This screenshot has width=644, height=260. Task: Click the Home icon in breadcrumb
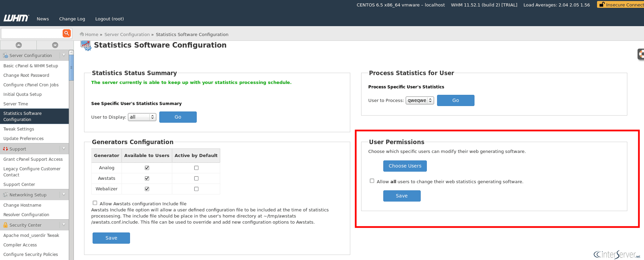click(82, 34)
